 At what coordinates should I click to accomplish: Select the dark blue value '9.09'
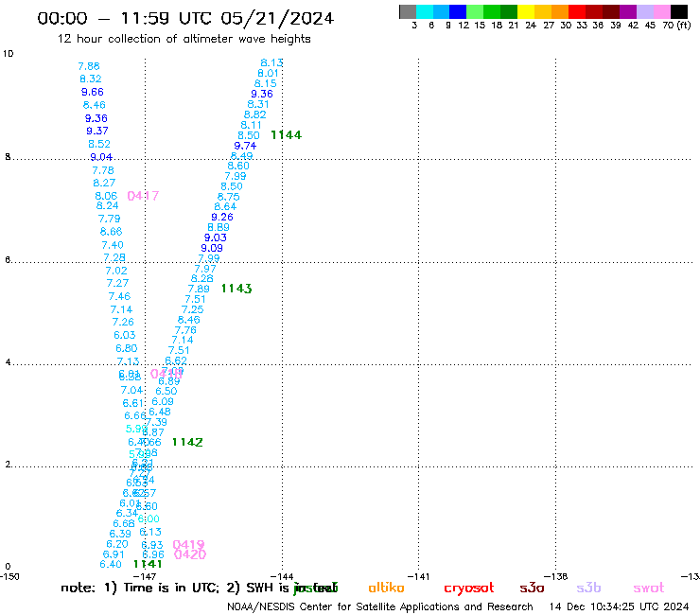(x=212, y=248)
